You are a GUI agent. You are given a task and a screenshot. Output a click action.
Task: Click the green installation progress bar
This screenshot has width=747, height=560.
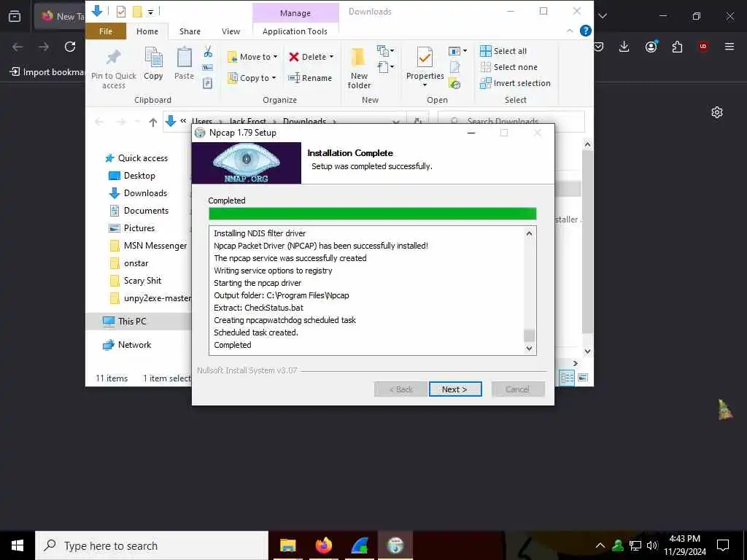(373, 214)
